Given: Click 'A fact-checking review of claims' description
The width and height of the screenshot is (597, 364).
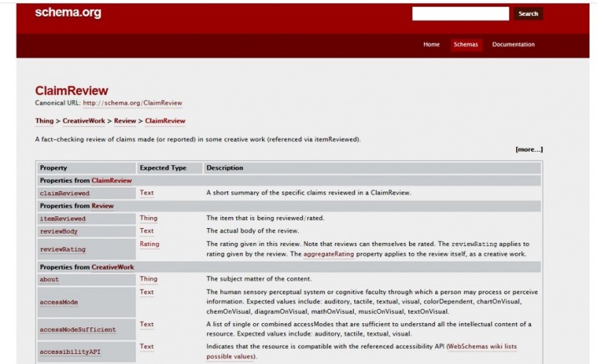Looking at the screenshot, I should 198,139.
